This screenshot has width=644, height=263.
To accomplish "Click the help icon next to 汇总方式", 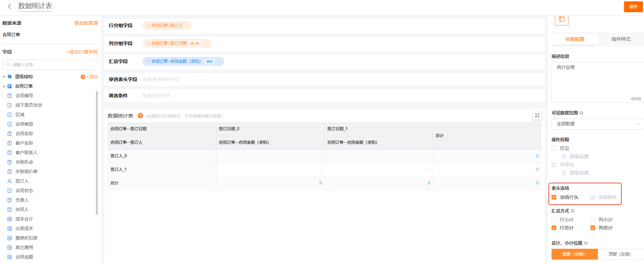I will click(x=573, y=211).
